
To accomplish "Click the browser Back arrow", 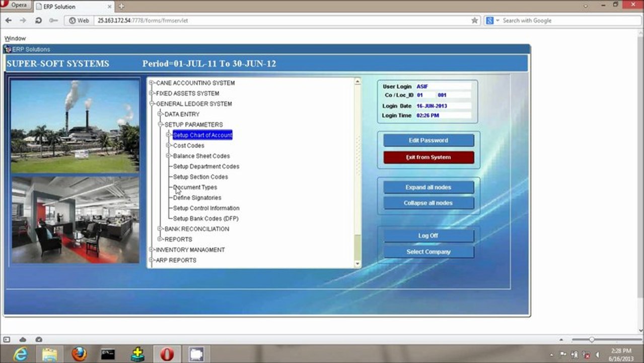I will click(8, 21).
